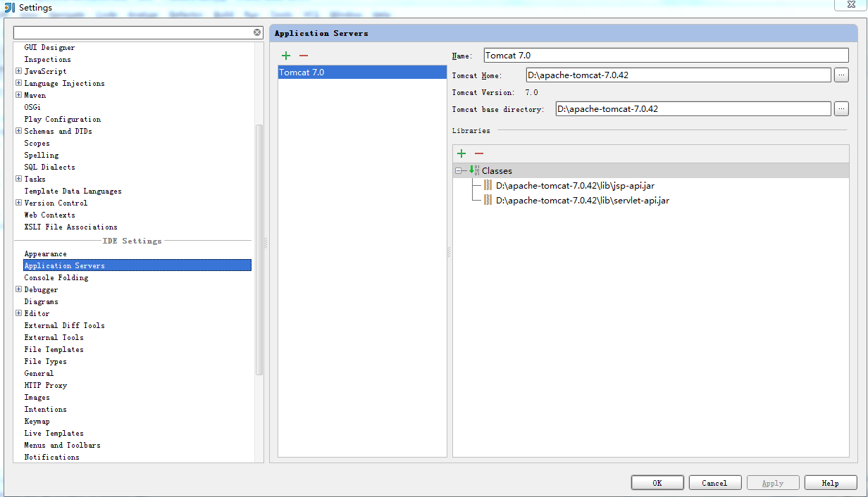Select jsp-api.jar library entry
Image resolution: width=868 pixels, height=497 pixels.
click(575, 186)
